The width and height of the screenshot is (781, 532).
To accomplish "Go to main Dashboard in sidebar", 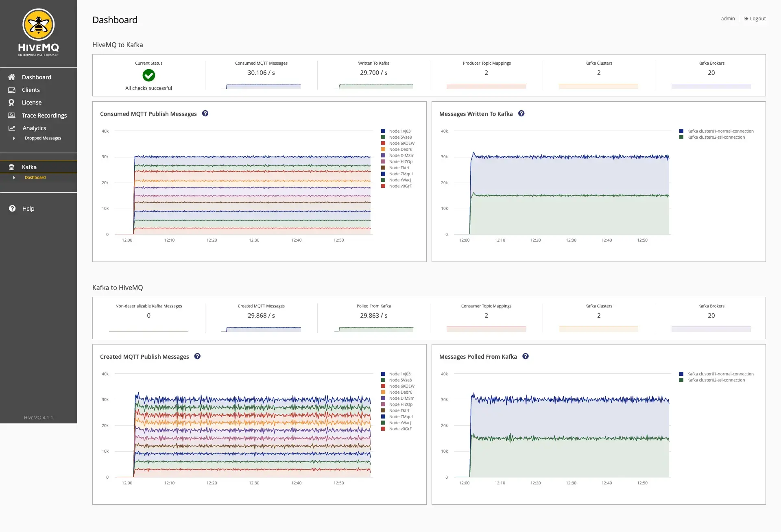I will pyautogui.click(x=37, y=77).
